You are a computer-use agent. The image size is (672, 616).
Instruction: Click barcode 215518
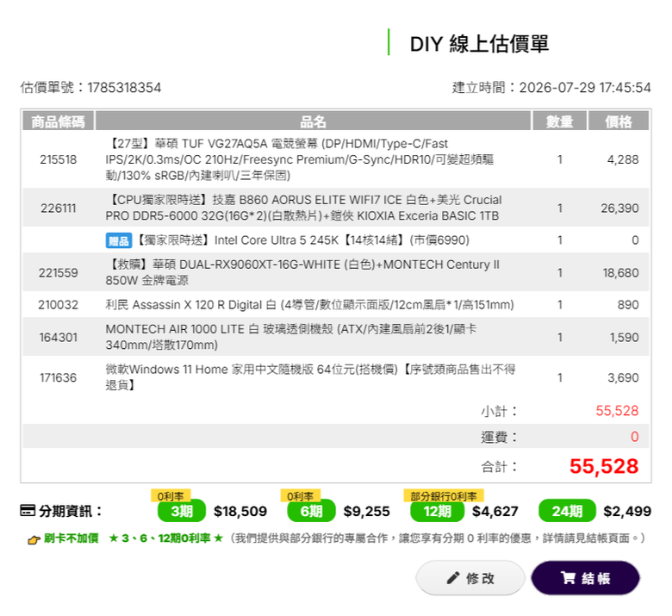(x=59, y=159)
